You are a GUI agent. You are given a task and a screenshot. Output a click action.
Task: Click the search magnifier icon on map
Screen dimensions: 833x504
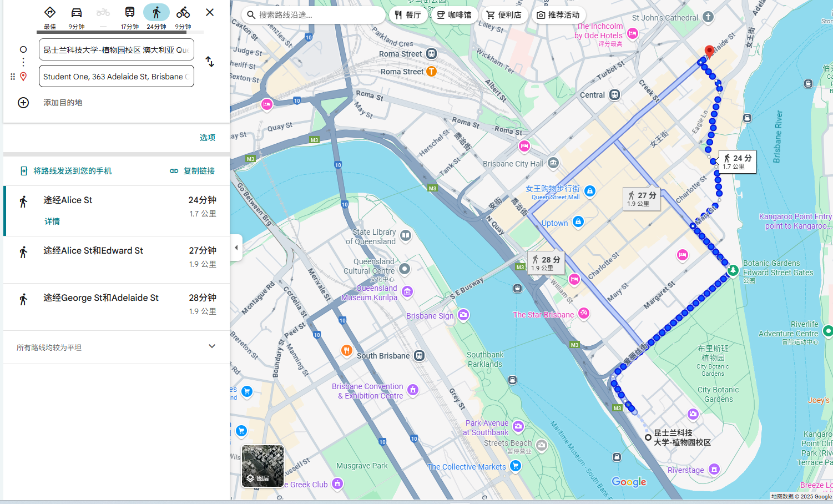pos(251,15)
